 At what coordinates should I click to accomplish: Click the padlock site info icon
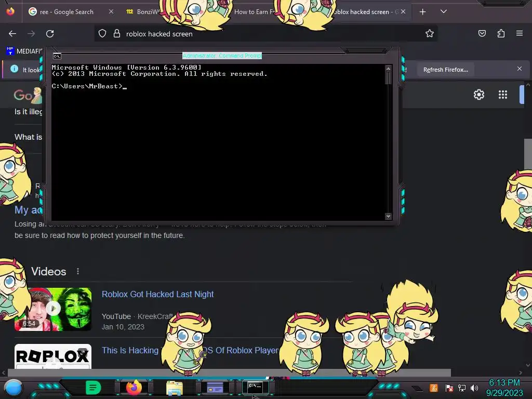tap(117, 33)
